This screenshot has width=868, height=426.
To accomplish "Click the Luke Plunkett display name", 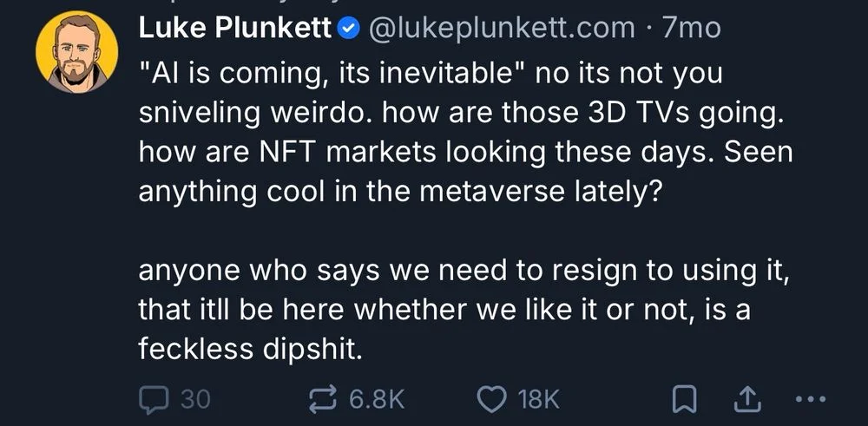I will click(235, 29).
